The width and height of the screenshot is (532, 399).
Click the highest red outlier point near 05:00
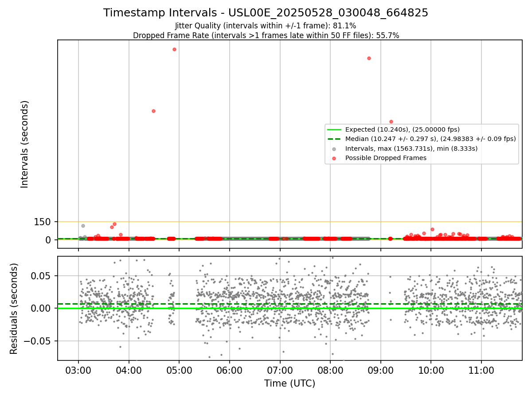(174, 49)
